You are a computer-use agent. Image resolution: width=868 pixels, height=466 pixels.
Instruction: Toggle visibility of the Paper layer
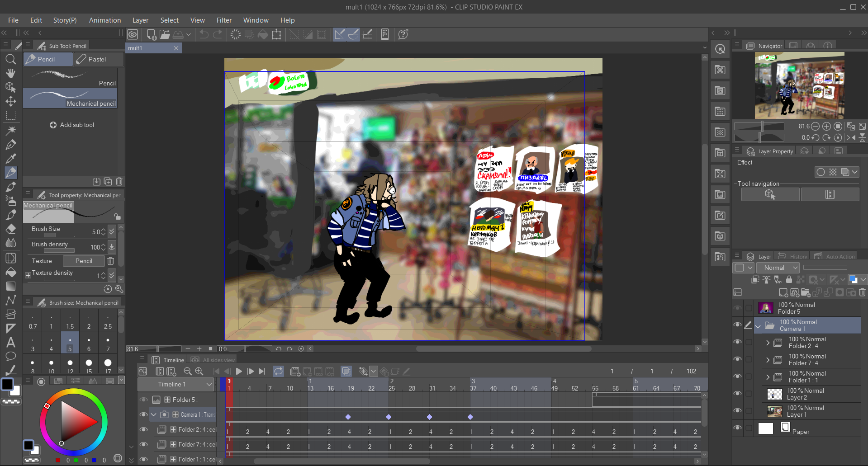click(737, 428)
